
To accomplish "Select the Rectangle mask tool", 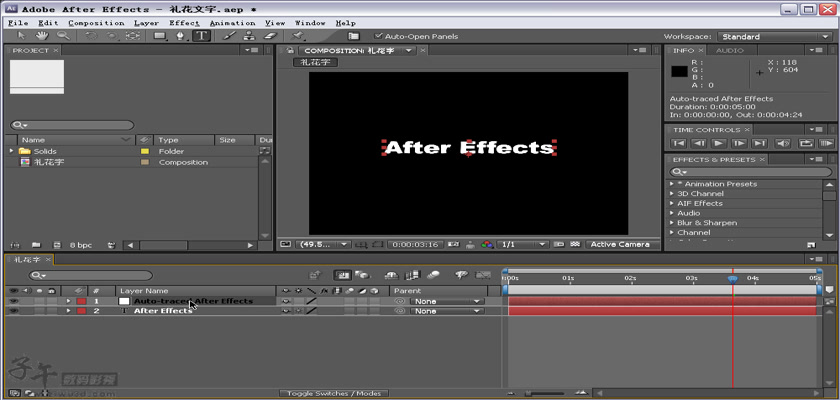I will point(160,36).
